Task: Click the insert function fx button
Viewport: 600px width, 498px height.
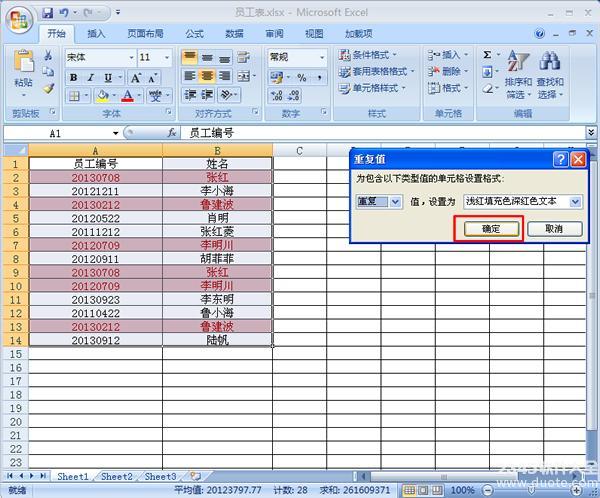Action: [x=172, y=133]
